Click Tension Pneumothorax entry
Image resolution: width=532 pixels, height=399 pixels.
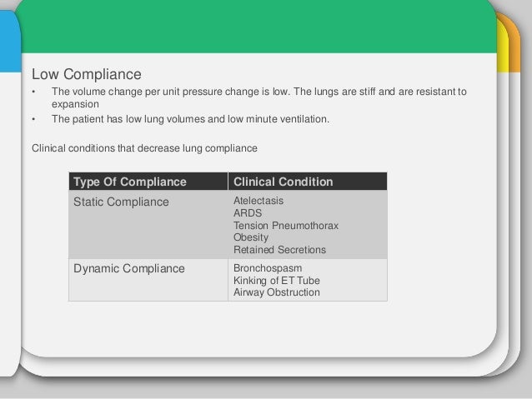point(286,226)
